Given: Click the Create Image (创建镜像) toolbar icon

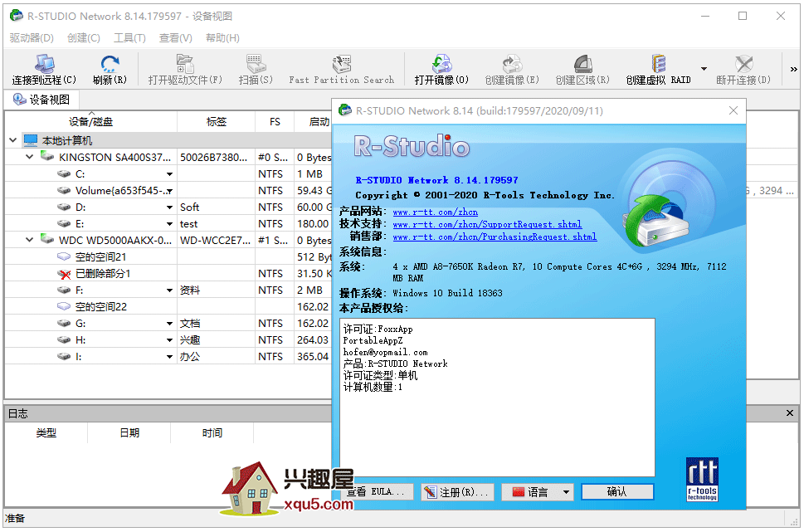Looking at the screenshot, I should 512,64.
